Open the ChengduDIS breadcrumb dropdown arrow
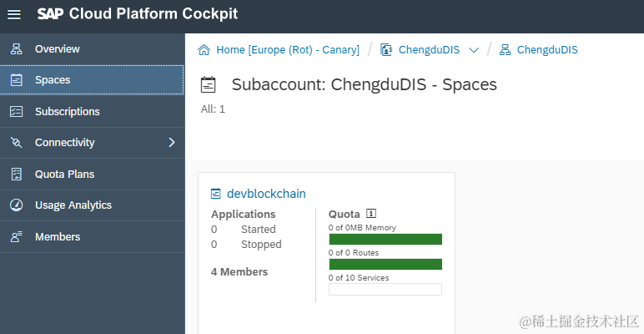The height and width of the screenshot is (334, 644). pyautogui.click(x=474, y=50)
